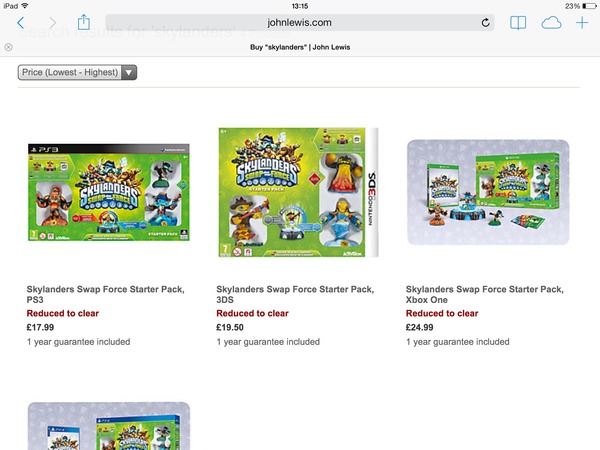The width and height of the screenshot is (600, 450).
Task: Open Skylanders Swap Force Starter Pack, PS3 link
Action: point(106,294)
